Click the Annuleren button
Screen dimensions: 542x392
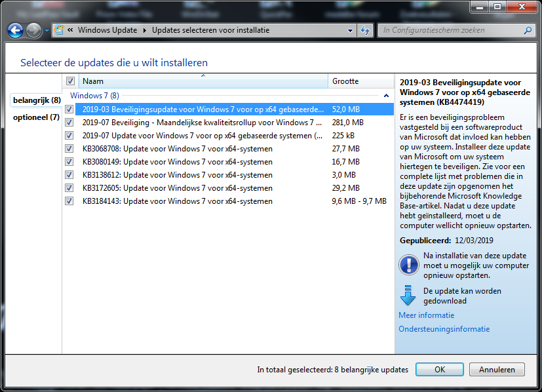click(497, 370)
